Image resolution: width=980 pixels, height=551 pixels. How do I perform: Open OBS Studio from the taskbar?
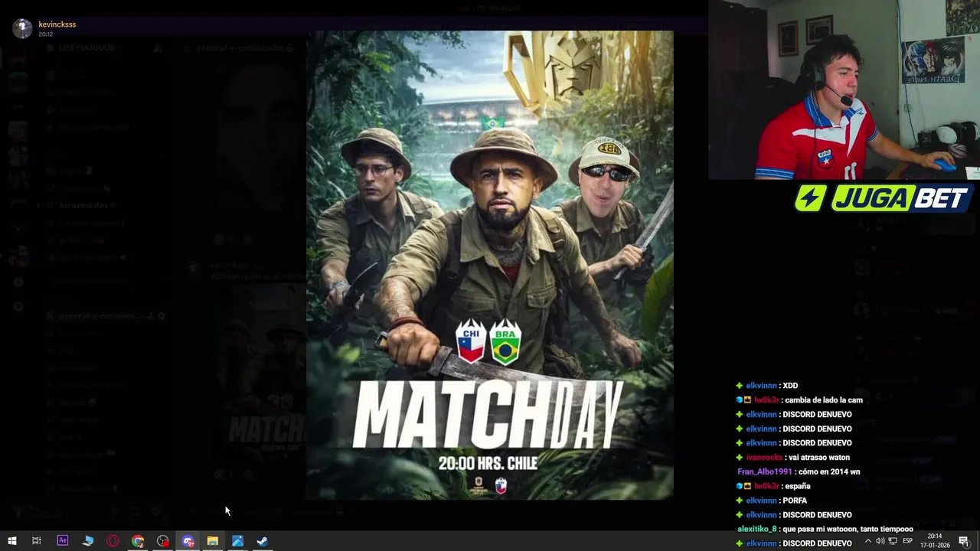coord(163,541)
